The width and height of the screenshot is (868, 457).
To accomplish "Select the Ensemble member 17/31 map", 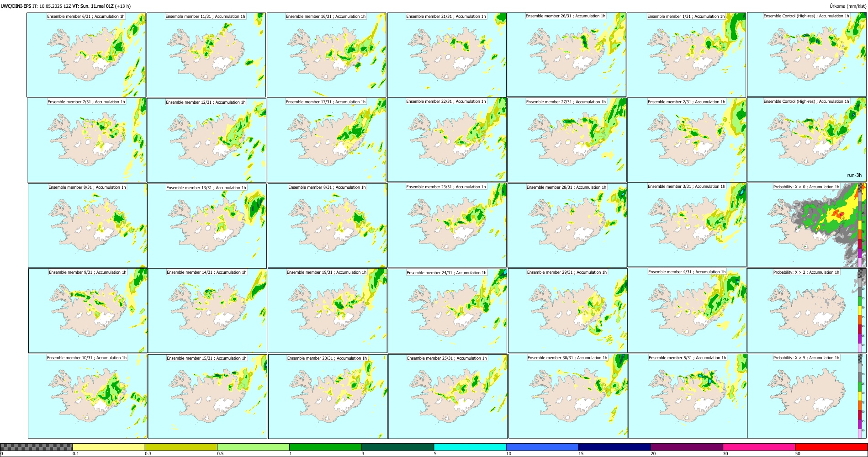I will (x=327, y=140).
